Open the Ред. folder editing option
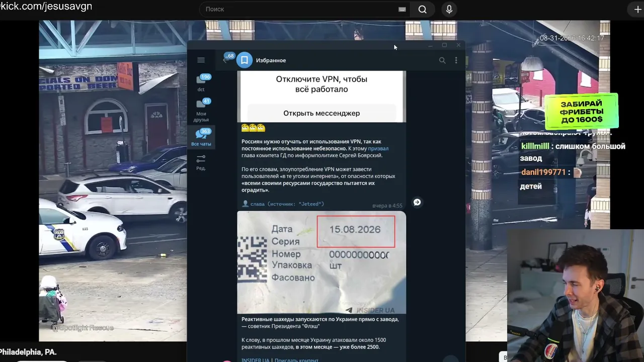This screenshot has height=362, width=644. [201, 162]
